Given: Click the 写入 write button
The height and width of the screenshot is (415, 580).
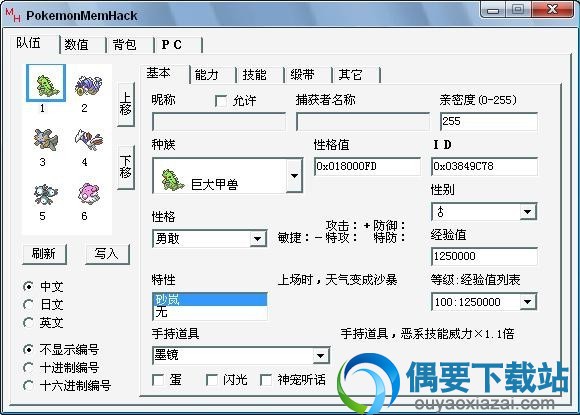Looking at the screenshot, I should (107, 254).
